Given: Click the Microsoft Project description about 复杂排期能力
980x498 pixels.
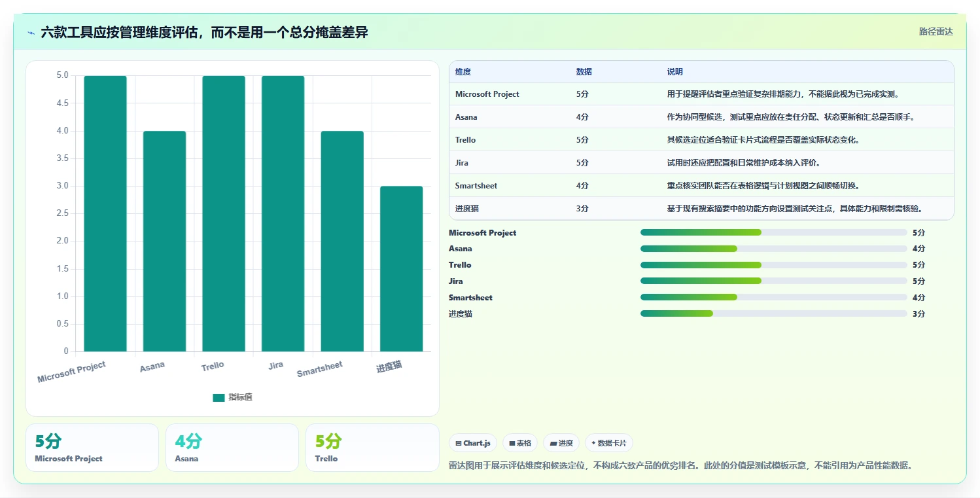Looking at the screenshot, I should [783, 94].
